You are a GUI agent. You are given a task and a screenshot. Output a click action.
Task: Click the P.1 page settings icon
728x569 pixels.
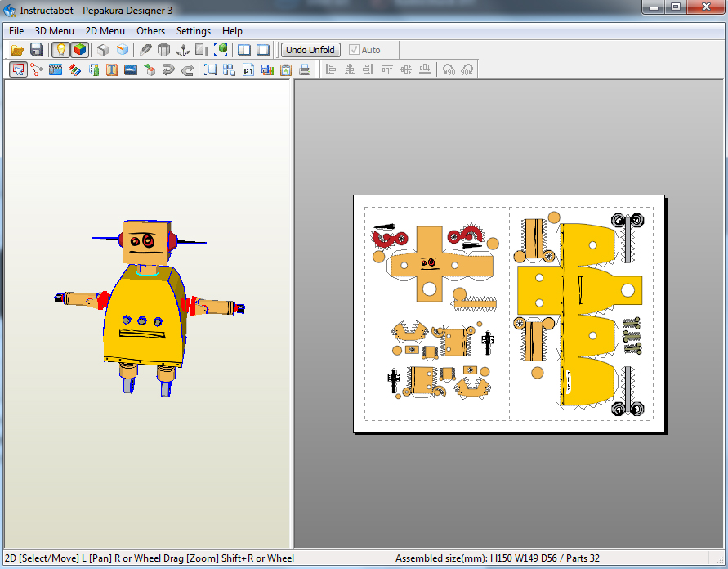pyautogui.click(x=248, y=69)
